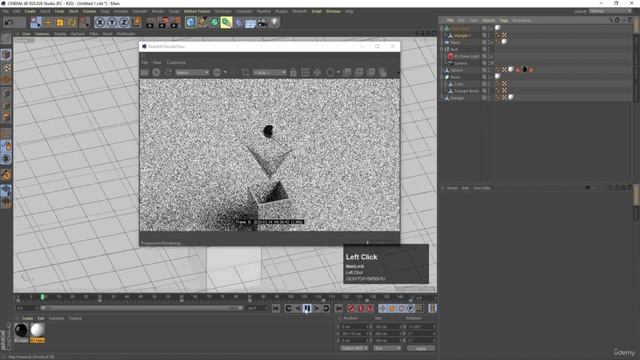Screen dimensions: 640x360
Task: Open the floor environment icon
Action: click(250, 23)
